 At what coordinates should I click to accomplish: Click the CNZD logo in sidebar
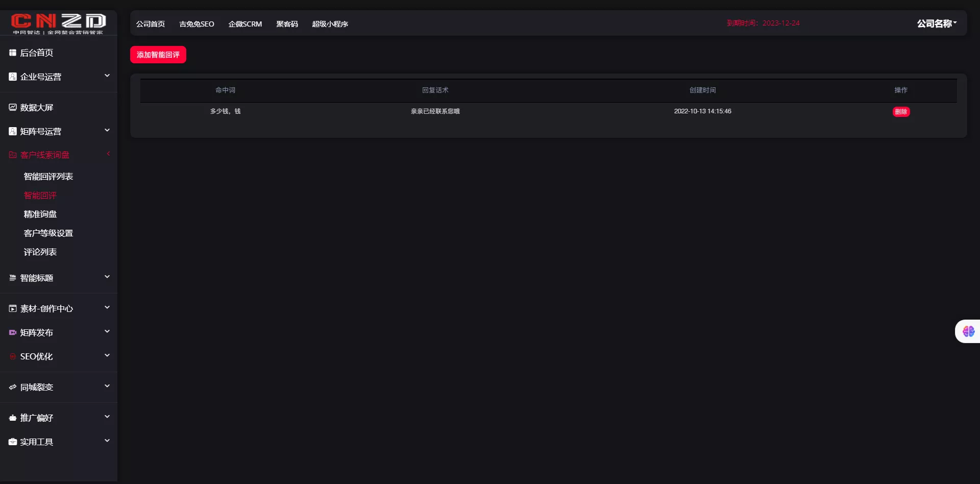[58, 23]
